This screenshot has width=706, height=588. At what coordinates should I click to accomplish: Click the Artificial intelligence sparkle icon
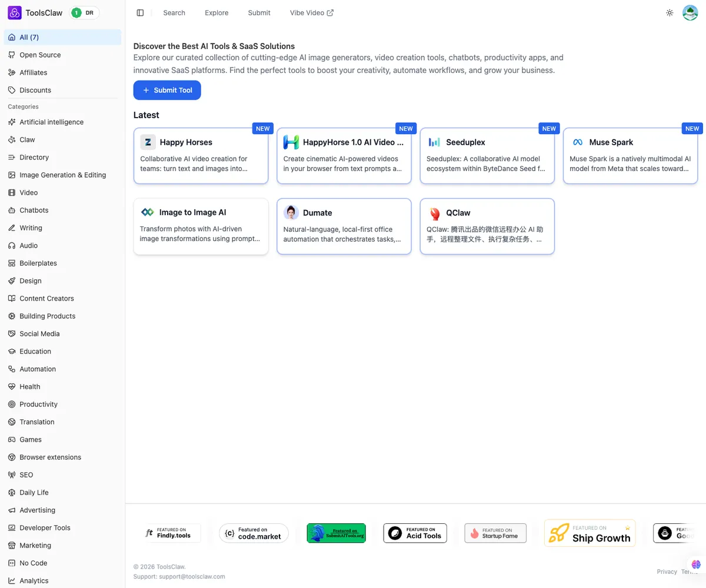tap(12, 122)
